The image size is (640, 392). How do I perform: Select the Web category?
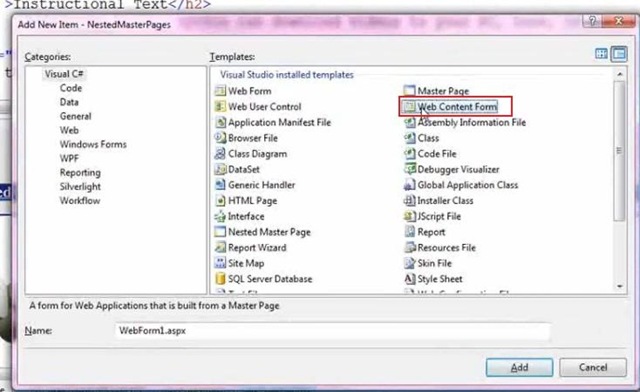point(69,130)
